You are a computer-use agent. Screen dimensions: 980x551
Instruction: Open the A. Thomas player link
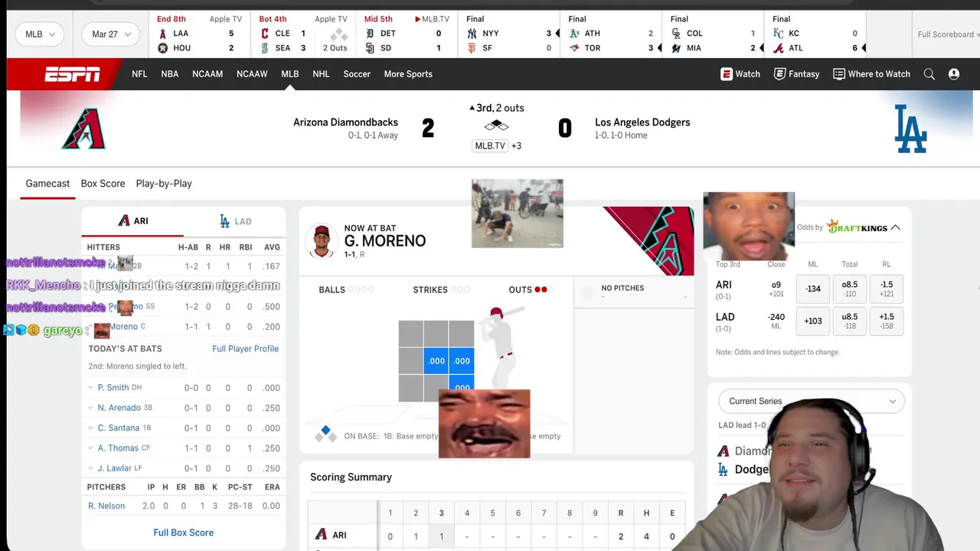click(x=118, y=448)
